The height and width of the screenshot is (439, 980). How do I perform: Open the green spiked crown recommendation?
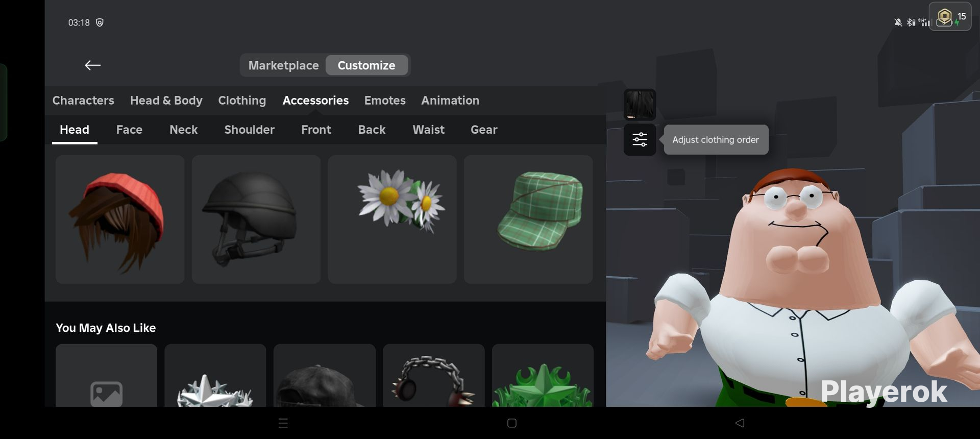[543, 376]
